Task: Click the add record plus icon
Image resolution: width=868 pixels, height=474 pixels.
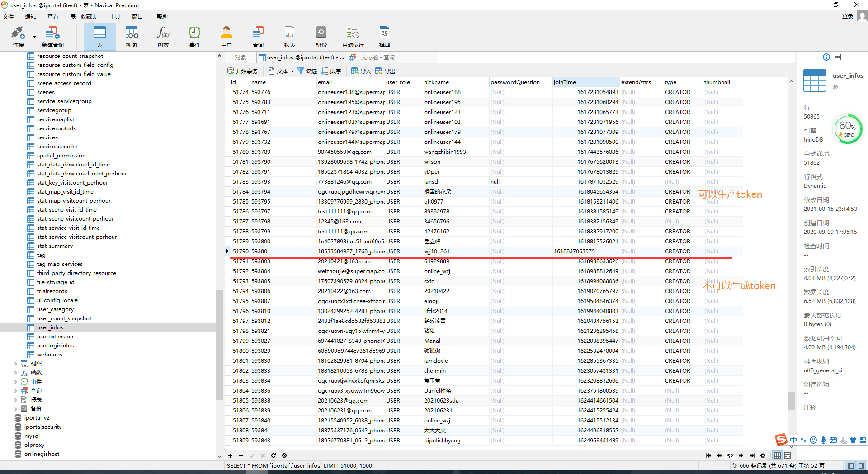Action: (230, 455)
